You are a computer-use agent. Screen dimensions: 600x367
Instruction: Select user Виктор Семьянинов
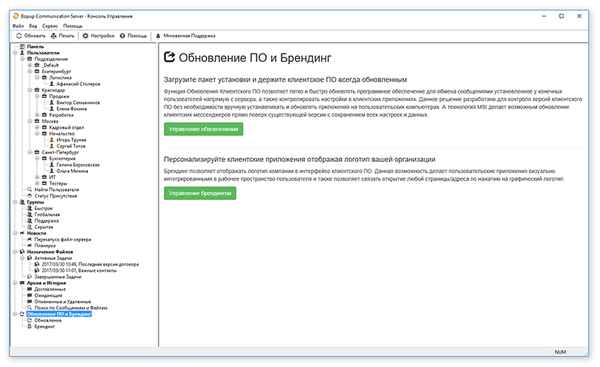point(78,103)
